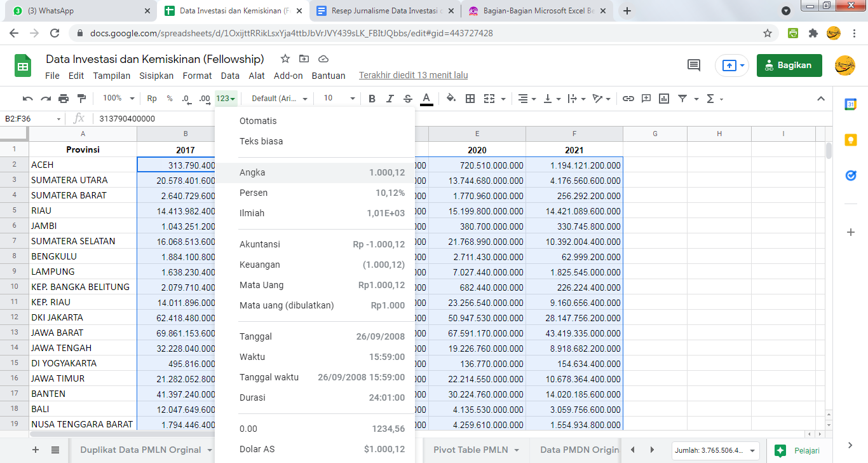The image size is (868, 463).
Task: Open the 'Terakhir diedit 13 menit lalu' link
Action: [x=413, y=75]
